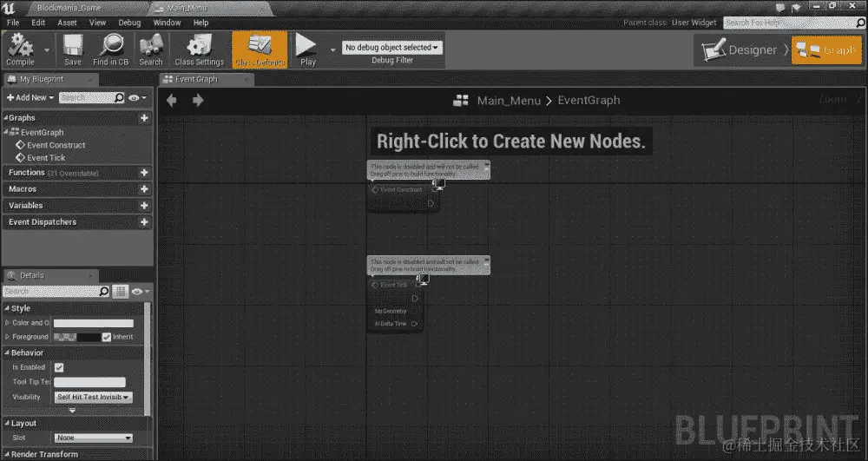Image resolution: width=868 pixels, height=461 pixels.
Task: Add new macro with plus icon
Action: [144, 188]
